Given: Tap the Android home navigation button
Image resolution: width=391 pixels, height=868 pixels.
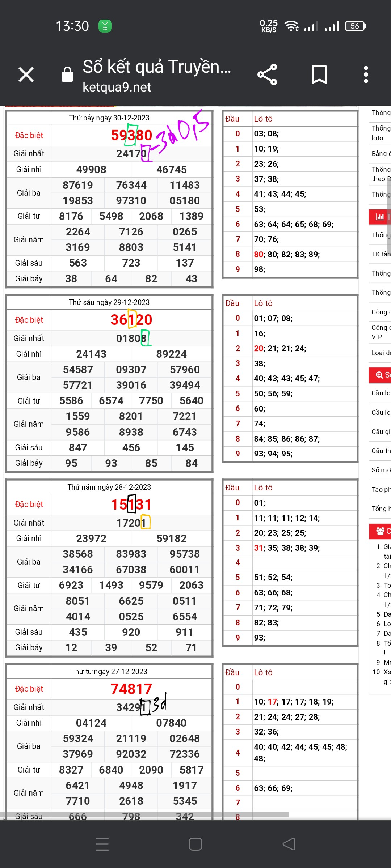Looking at the screenshot, I should pos(195,844).
